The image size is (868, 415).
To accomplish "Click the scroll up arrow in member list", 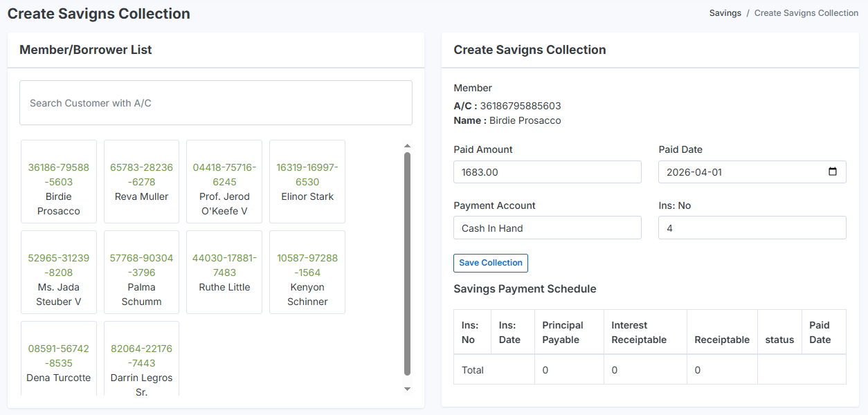I will point(407,146).
